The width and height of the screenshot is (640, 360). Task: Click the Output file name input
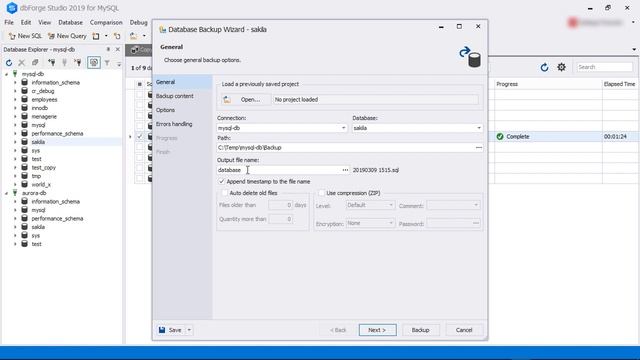[278, 170]
